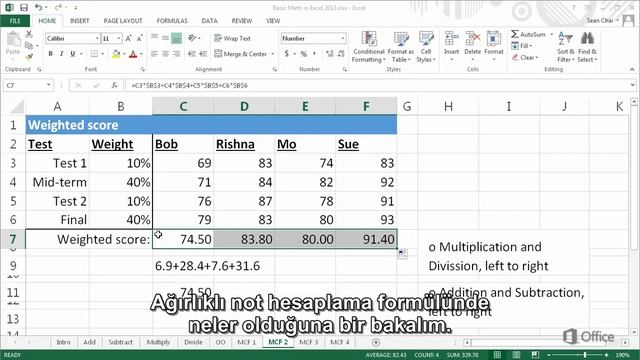640x360 pixels.
Task: Click the Format Painter brush icon
Action: [29, 56]
